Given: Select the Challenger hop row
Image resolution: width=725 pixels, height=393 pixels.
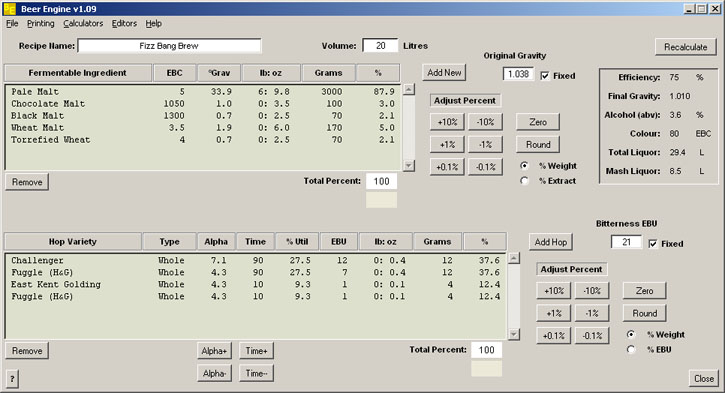Looking at the screenshot, I should [x=256, y=260].
